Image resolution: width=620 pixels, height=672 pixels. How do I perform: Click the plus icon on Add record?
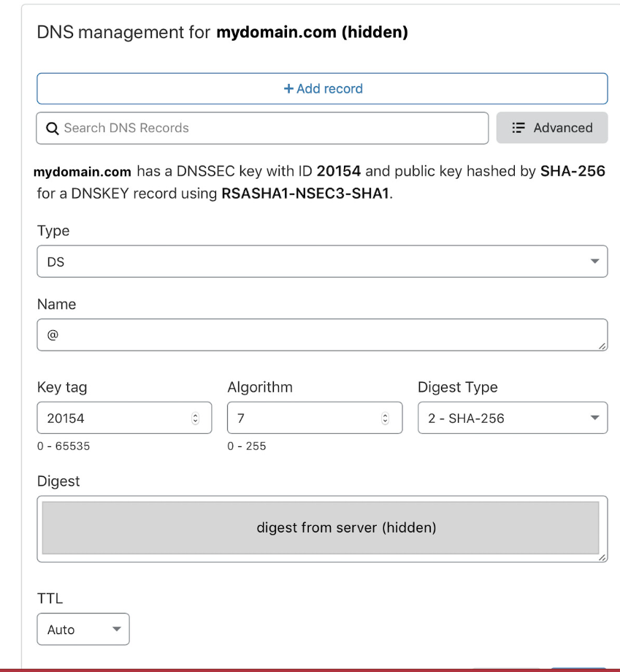[288, 88]
